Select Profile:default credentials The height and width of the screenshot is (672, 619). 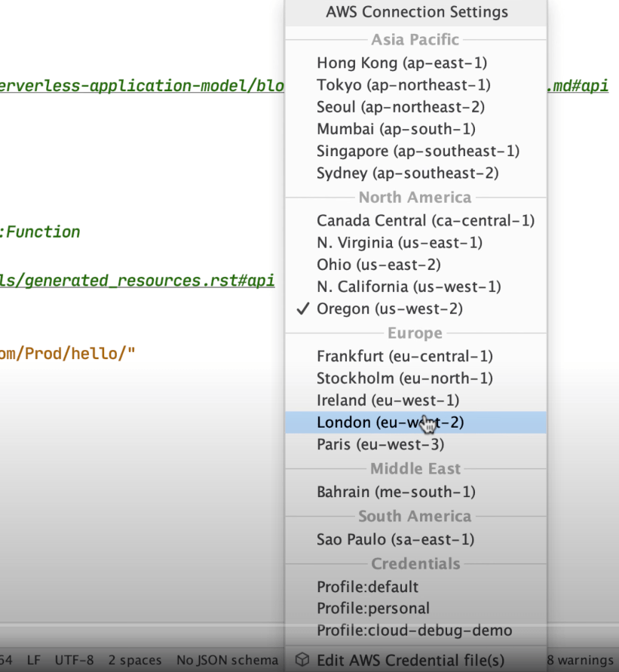(367, 586)
